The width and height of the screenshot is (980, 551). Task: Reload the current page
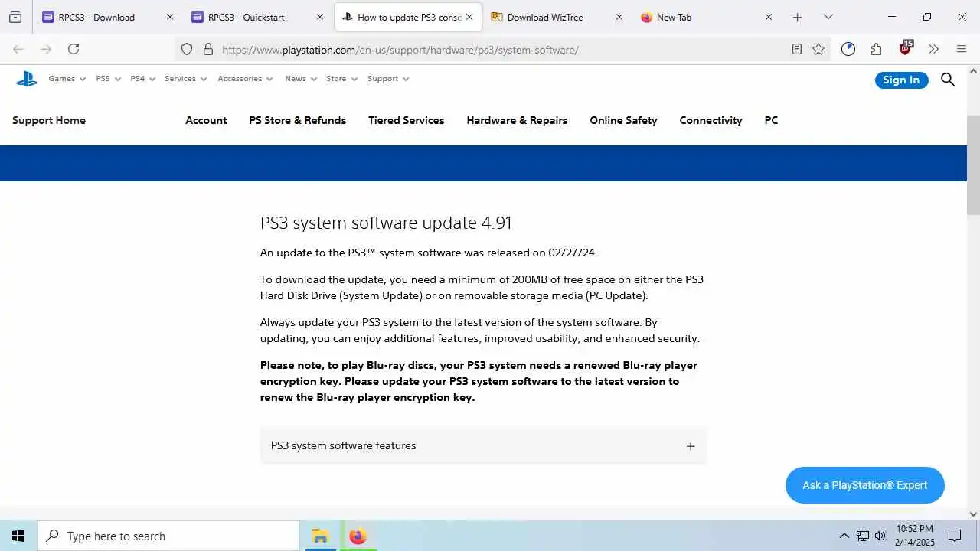pyautogui.click(x=73, y=49)
